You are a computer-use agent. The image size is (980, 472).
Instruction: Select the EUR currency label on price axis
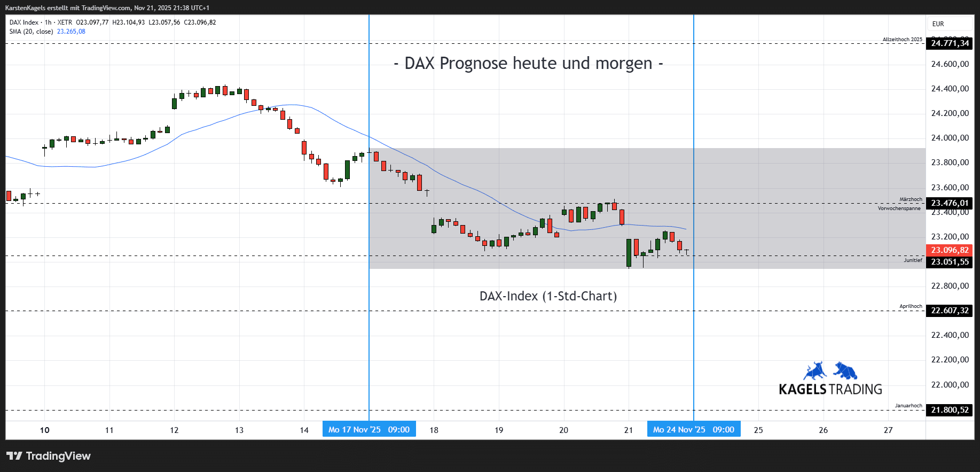tap(938, 24)
